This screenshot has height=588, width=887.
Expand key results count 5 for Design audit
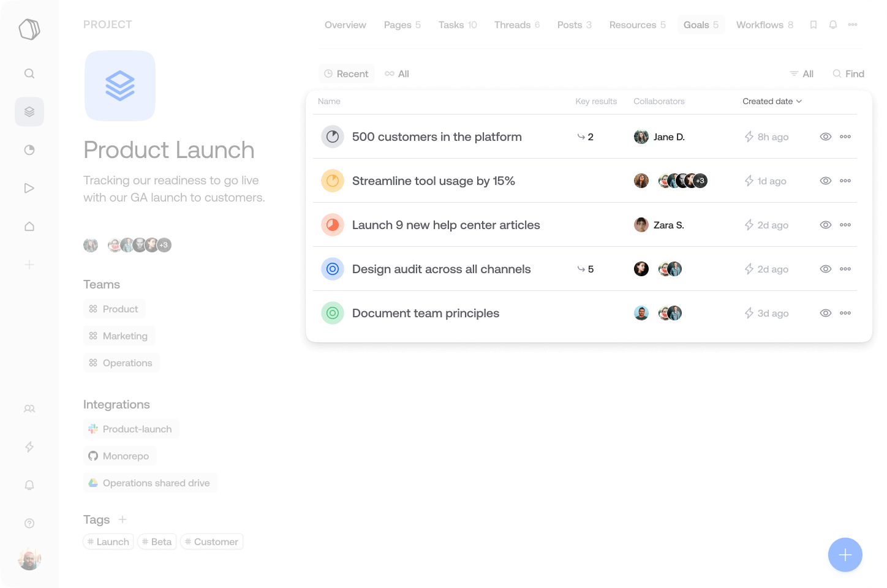pos(586,269)
